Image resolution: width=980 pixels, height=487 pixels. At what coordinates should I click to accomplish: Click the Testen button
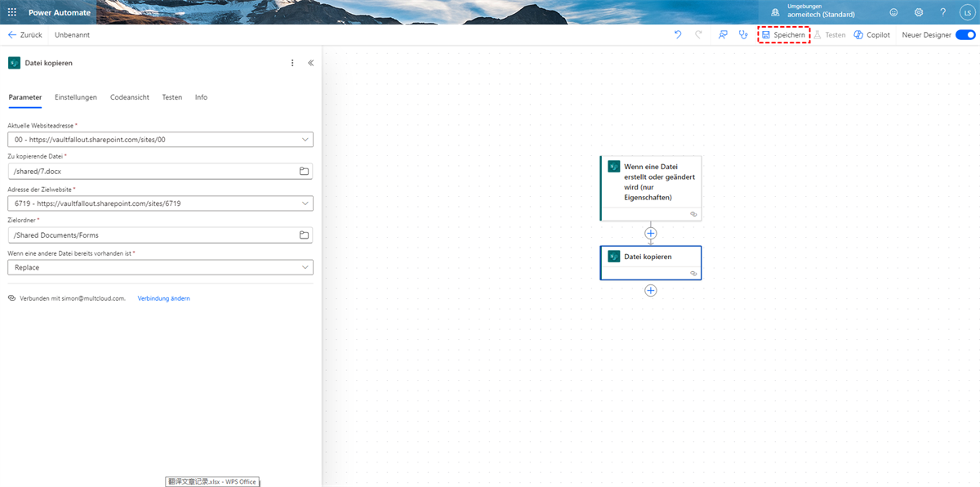coord(829,35)
